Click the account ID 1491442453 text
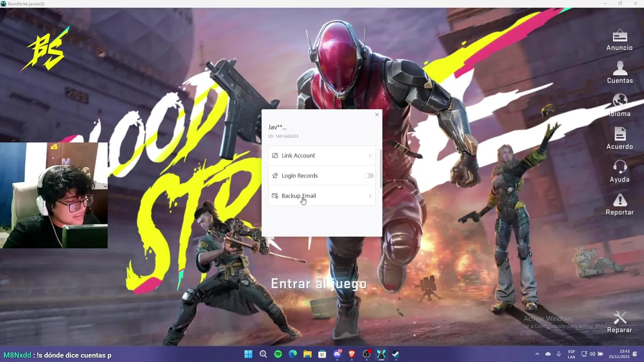 283,136
